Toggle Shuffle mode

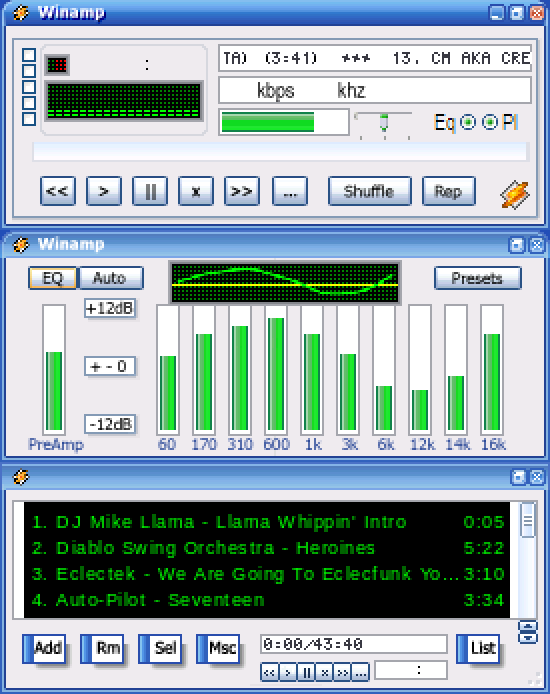[x=369, y=191]
